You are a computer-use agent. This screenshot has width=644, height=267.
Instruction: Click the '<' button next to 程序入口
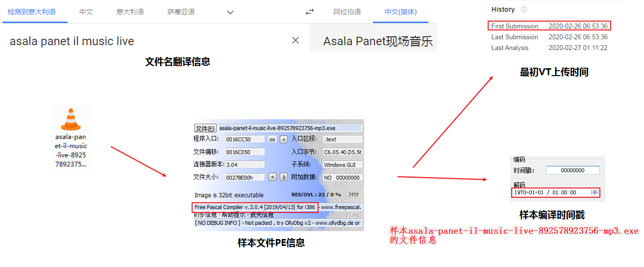[x=283, y=139]
